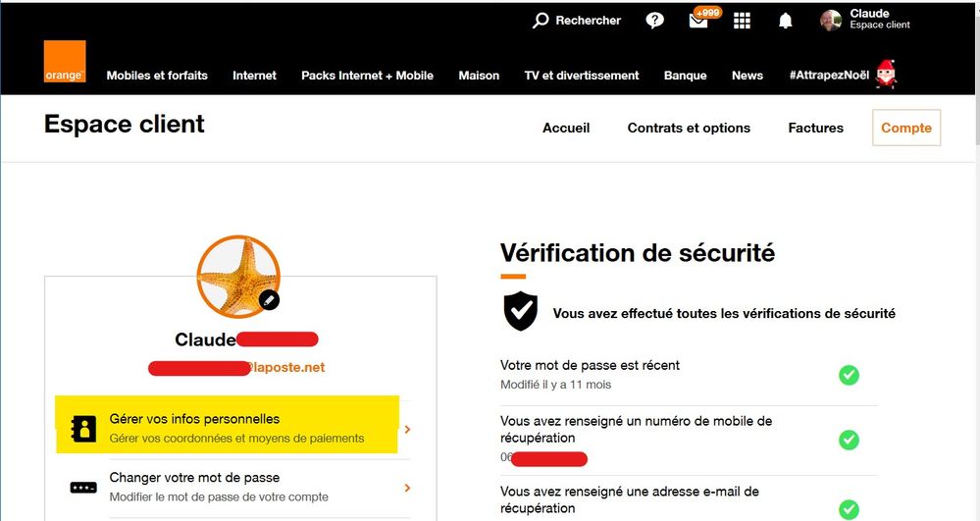Open the mail inbox icon

pos(698,21)
